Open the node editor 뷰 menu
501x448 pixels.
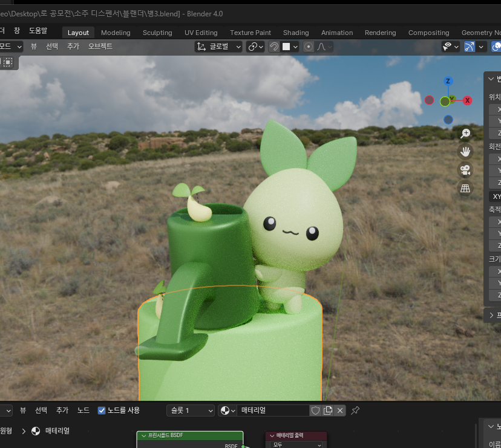tap(23, 411)
